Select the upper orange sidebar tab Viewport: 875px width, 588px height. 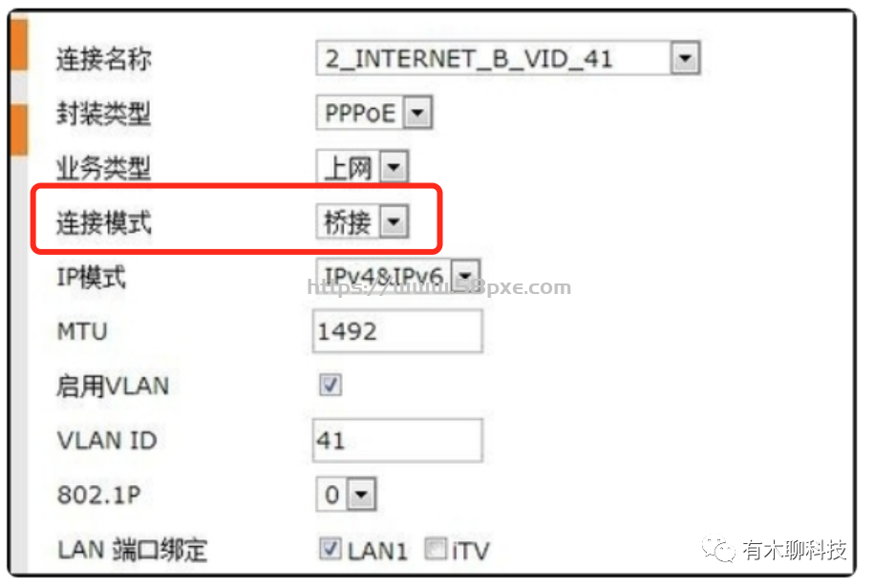click(x=19, y=45)
